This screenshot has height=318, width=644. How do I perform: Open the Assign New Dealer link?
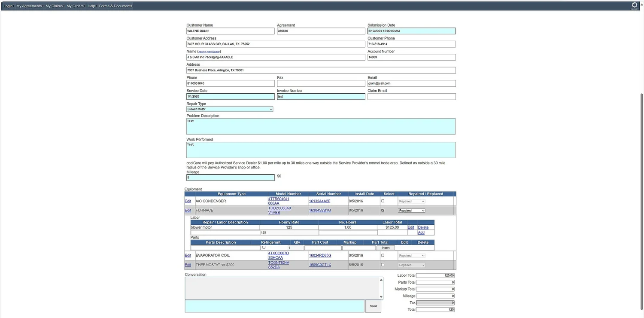click(209, 51)
